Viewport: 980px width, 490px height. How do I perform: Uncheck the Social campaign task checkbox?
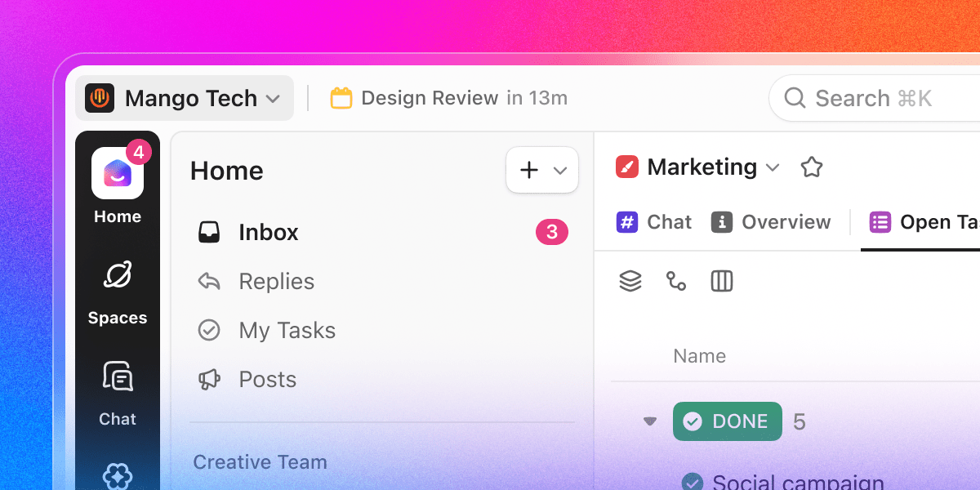point(693,482)
